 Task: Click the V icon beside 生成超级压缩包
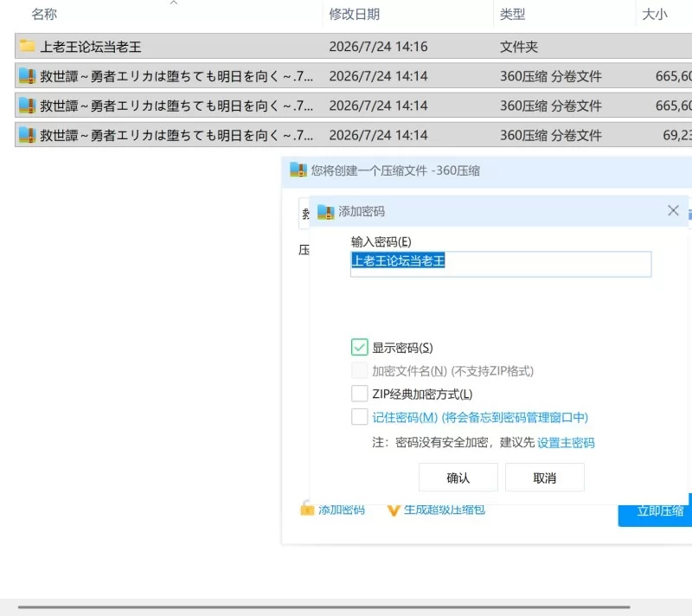394,510
